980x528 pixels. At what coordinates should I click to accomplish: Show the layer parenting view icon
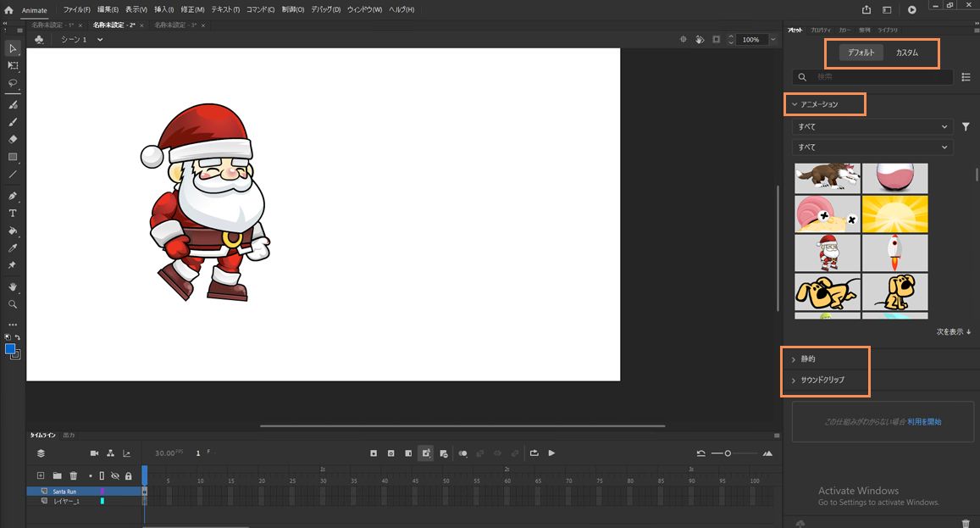click(x=111, y=453)
